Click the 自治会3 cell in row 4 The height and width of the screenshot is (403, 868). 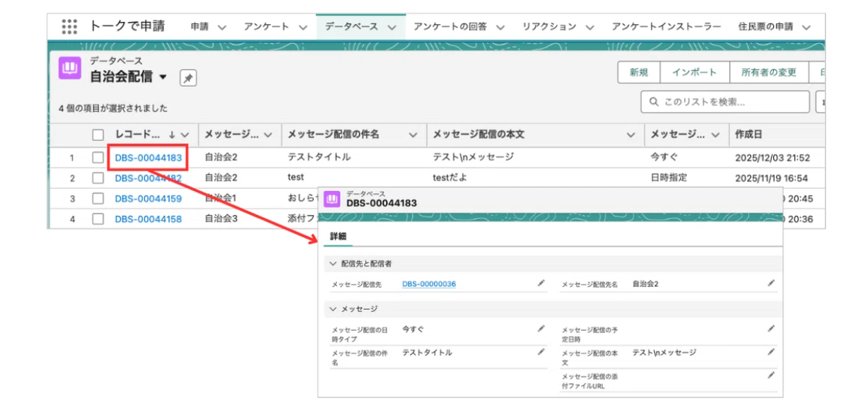tap(221, 219)
